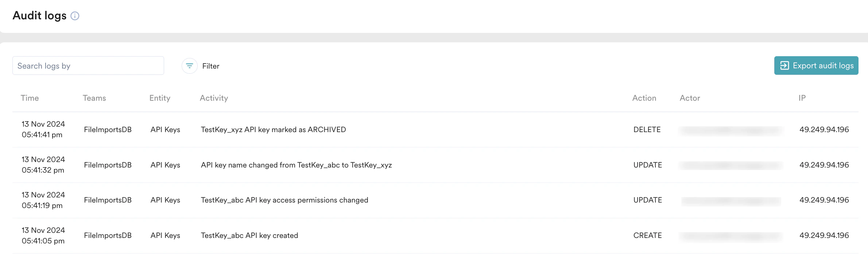Click inside the Search logs by field
The image size is (868, 254).
(88, 65)
